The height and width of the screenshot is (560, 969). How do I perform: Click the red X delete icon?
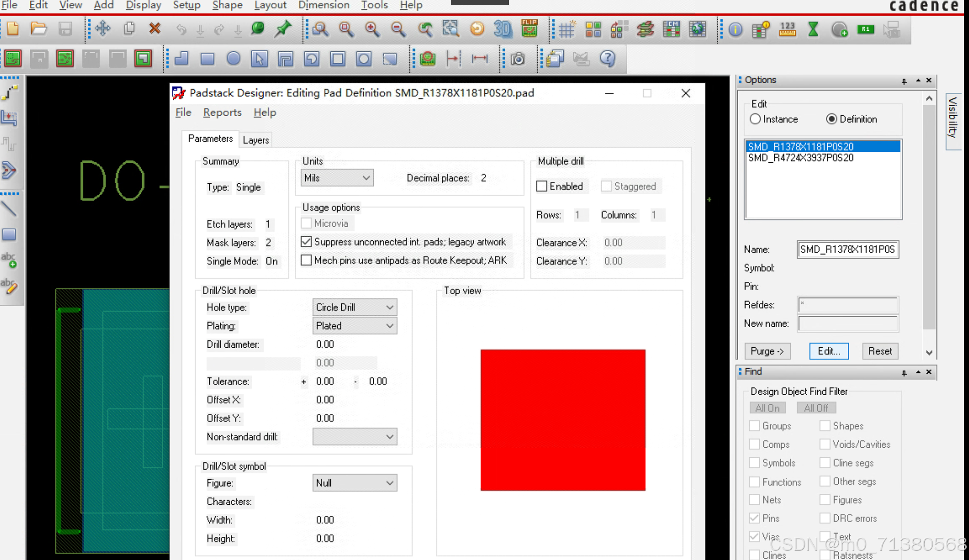pyautogui.click(x=154, y=29)
